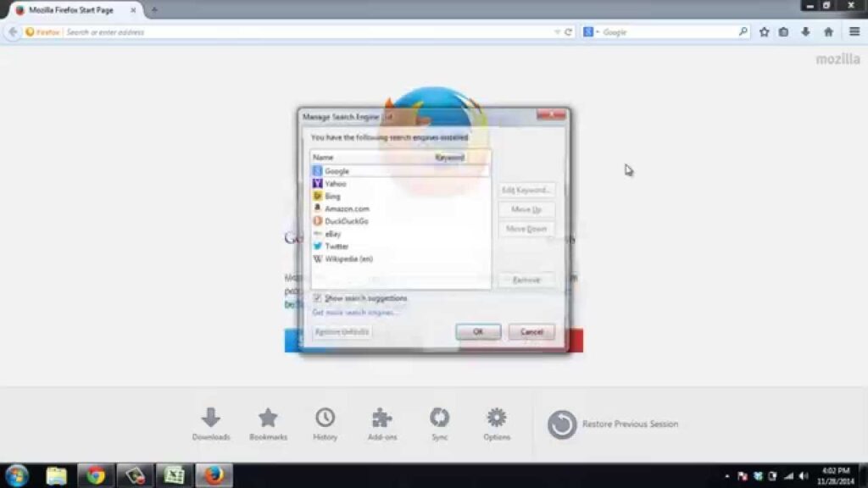Viewport: 868px width, 488px height.
Task: Click the Move Down button
Action: tap(526, 229)
